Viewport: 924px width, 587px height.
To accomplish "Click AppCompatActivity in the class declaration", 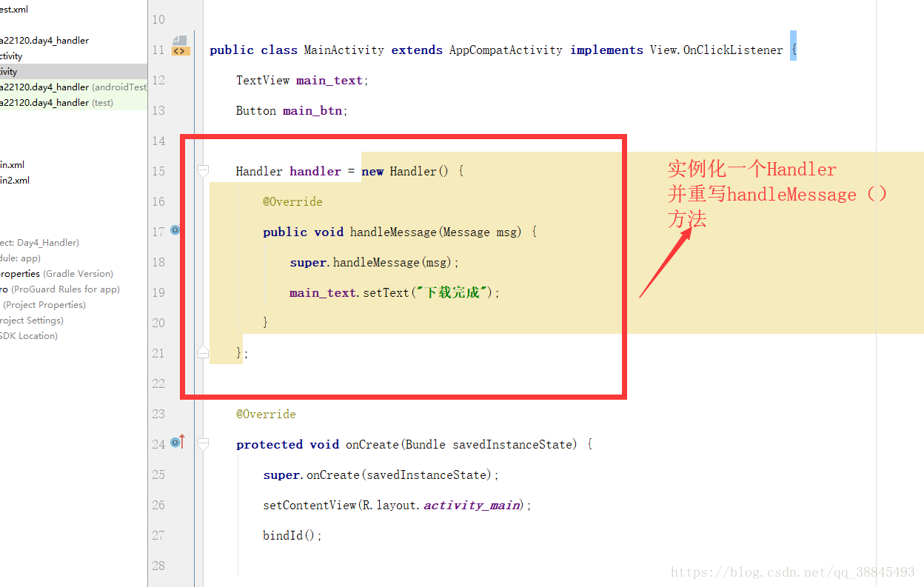I will tap(506, 50).
